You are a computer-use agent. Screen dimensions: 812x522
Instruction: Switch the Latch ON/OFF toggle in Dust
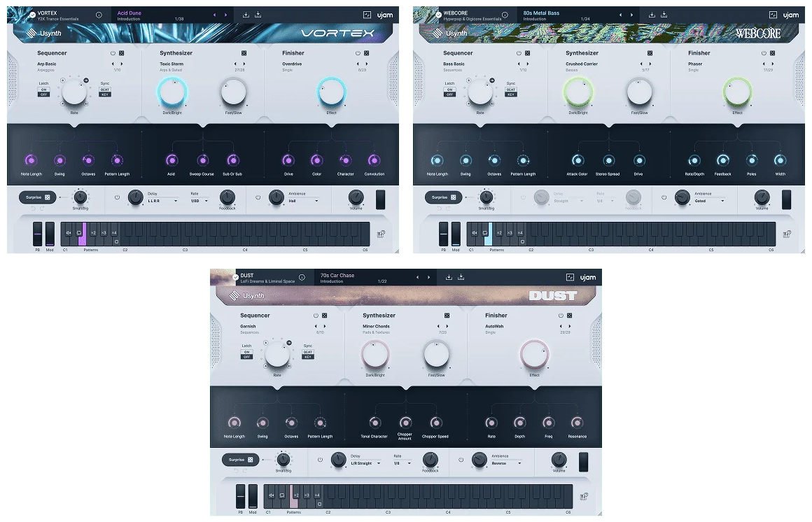pos(246,355)
